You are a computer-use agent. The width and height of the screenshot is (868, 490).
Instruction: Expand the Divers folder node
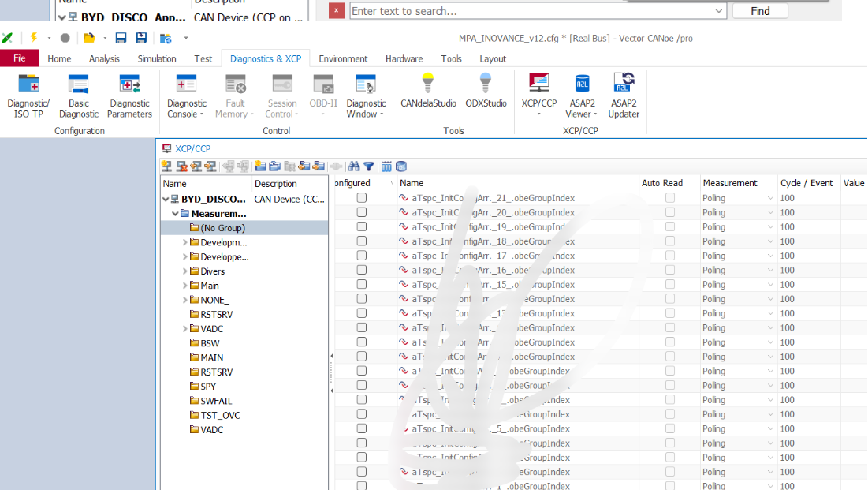pyautogui.click(x=185, y=271)
